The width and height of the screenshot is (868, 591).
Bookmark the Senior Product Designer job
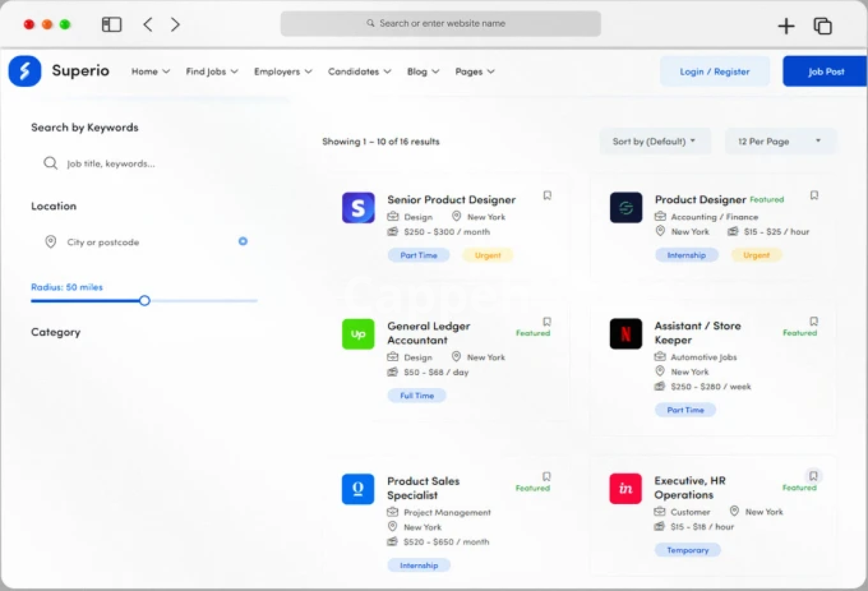[x=547, y=195]
